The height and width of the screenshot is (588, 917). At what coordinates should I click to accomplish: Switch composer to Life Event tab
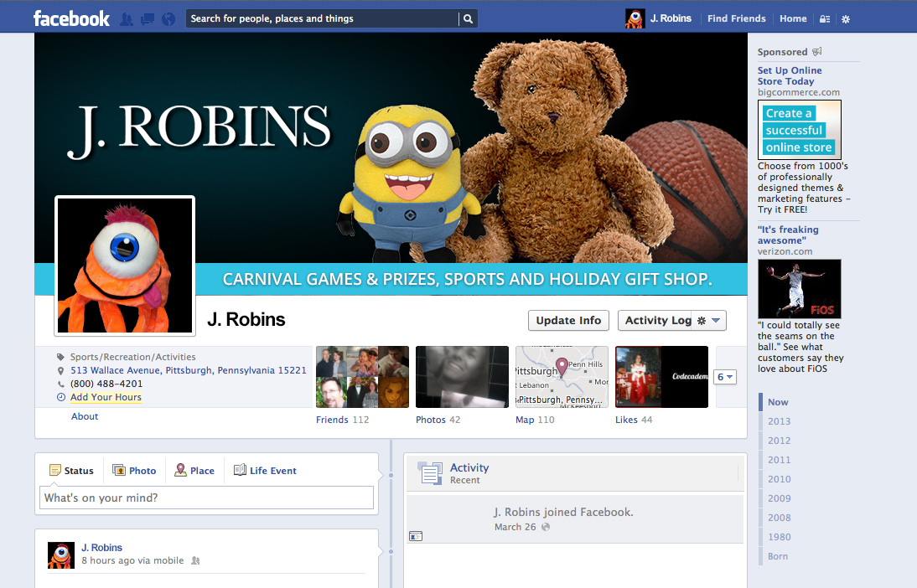(266, 471)
